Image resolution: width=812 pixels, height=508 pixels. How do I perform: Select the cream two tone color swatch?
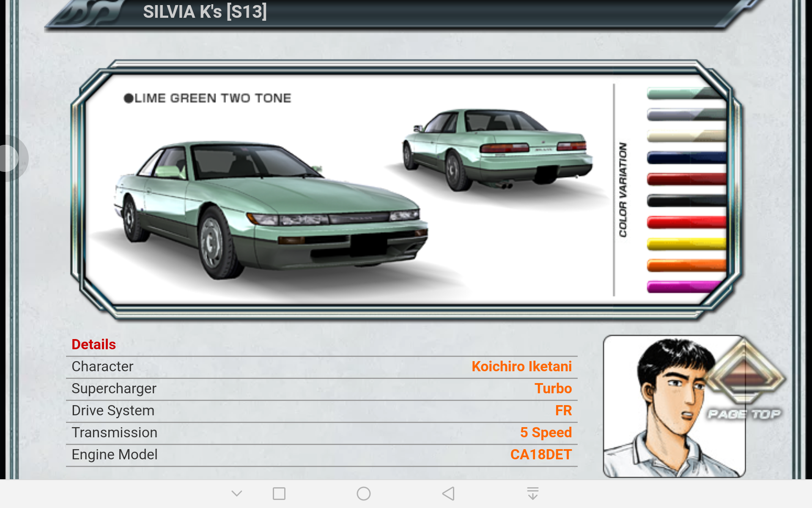tap(686, 136)
